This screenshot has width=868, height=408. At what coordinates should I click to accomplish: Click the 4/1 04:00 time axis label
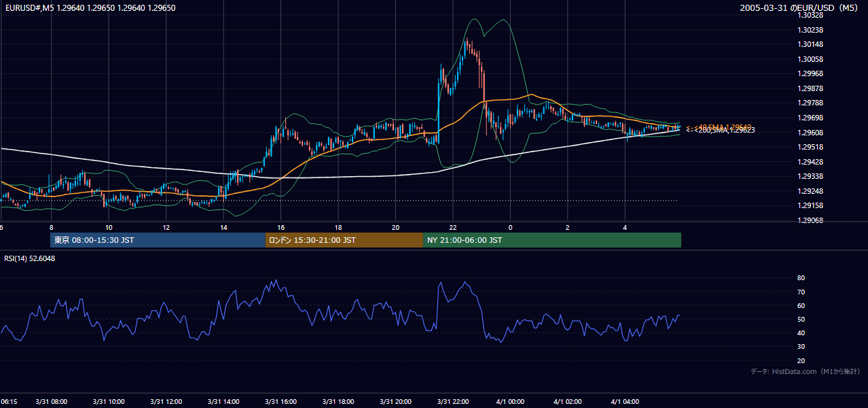(x=626, y=402)
